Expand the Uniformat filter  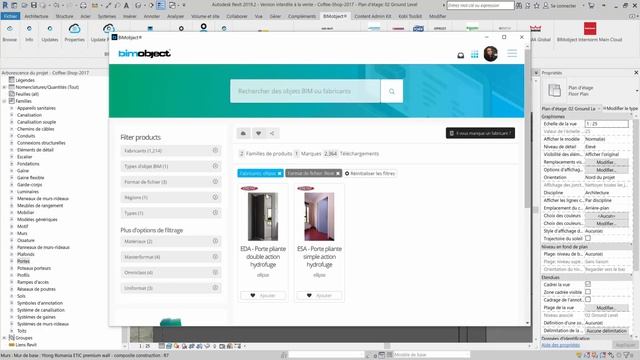171,288
